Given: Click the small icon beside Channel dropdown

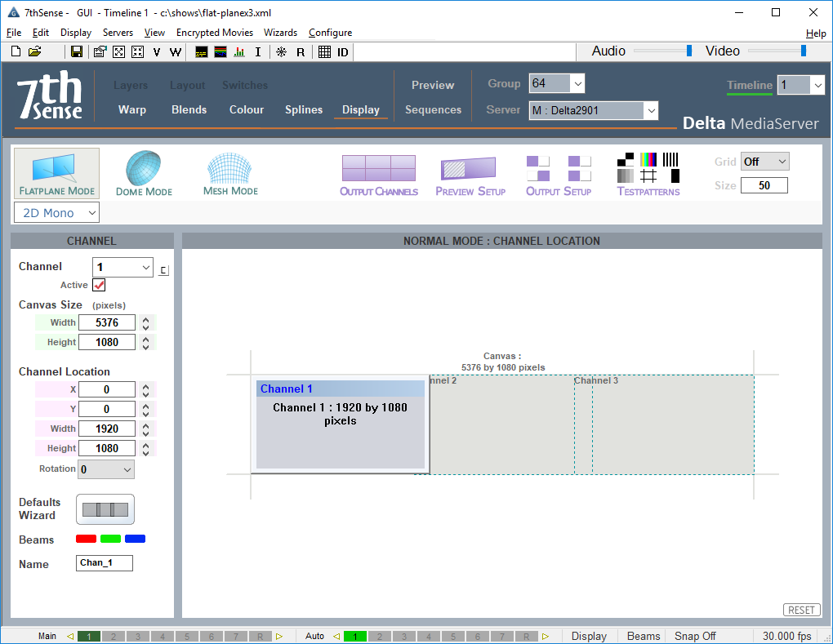Looking at the screenshot, I should [163, 270].
